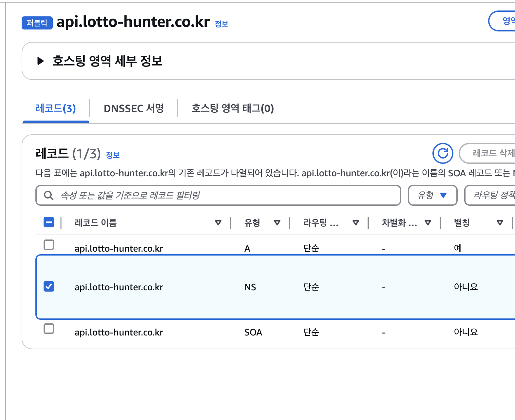
Task: Sort by 별칭 column arrow
Action: [x=500, y=223]
